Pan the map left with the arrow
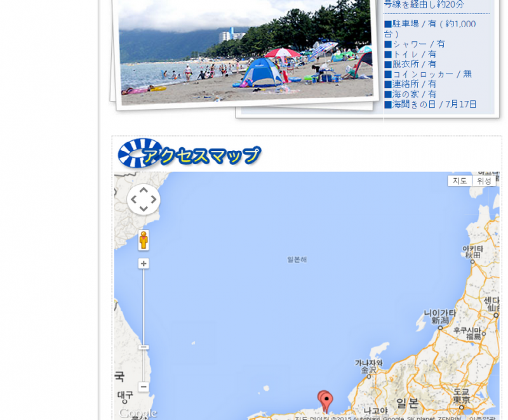This screenshot has width=508, height=420. (x=133, y=200)
